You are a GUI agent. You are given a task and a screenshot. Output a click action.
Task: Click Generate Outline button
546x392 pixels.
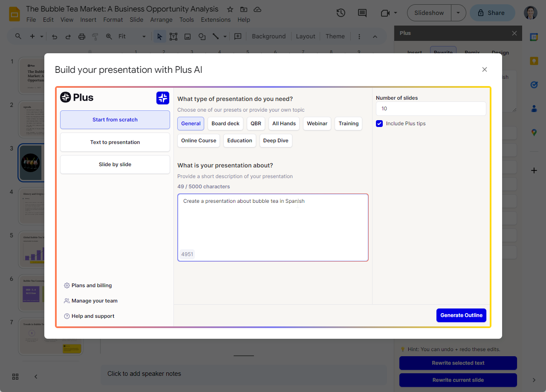[461, 315]
